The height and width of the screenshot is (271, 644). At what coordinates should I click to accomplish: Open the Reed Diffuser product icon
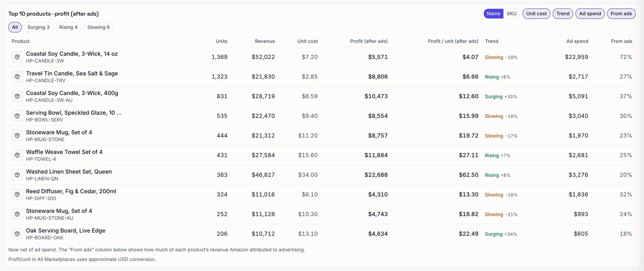point(17,195)
